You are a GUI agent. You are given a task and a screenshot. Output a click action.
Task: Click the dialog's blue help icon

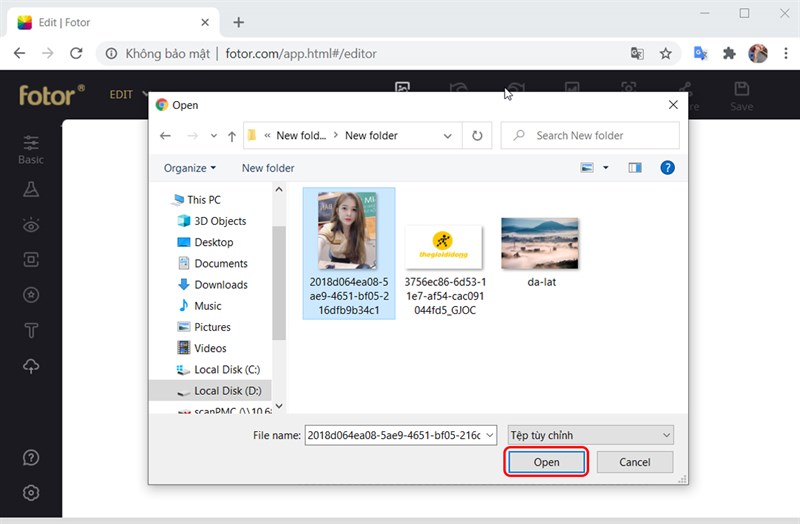click(x=667, y=168)
